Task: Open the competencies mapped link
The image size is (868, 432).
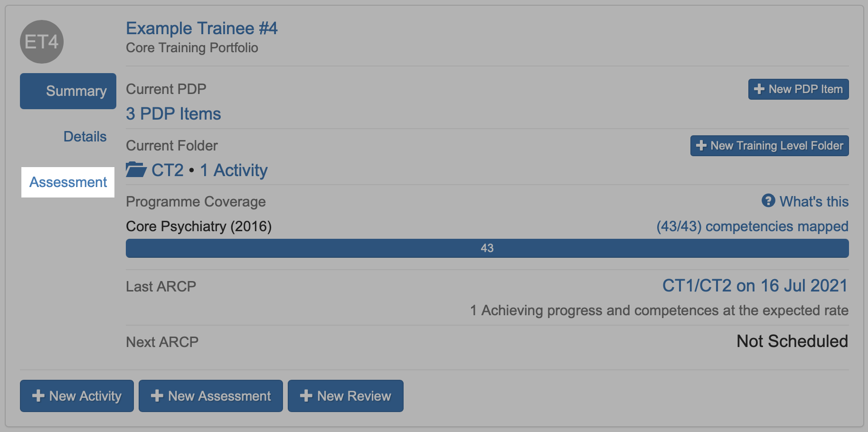Action: click(x=752, y=226)
